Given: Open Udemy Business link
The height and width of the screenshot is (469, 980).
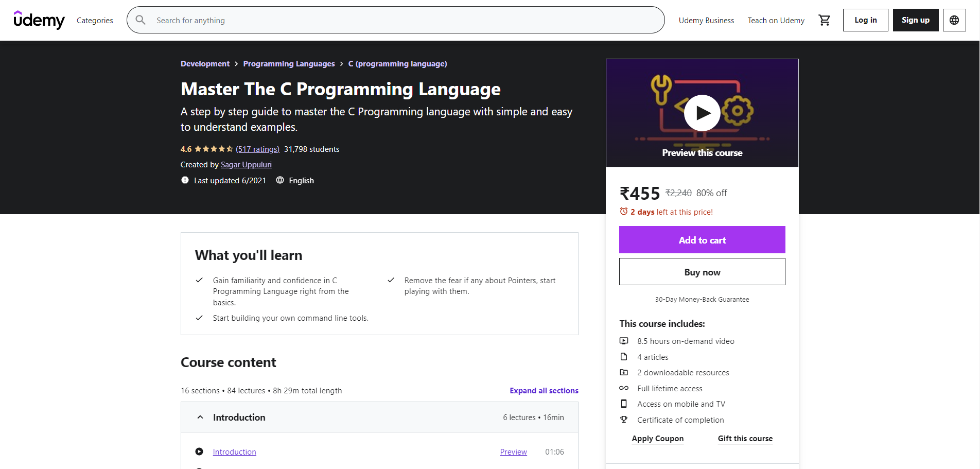Looking at the screenshot, I should pyautogui.click(x=706, y=21).
